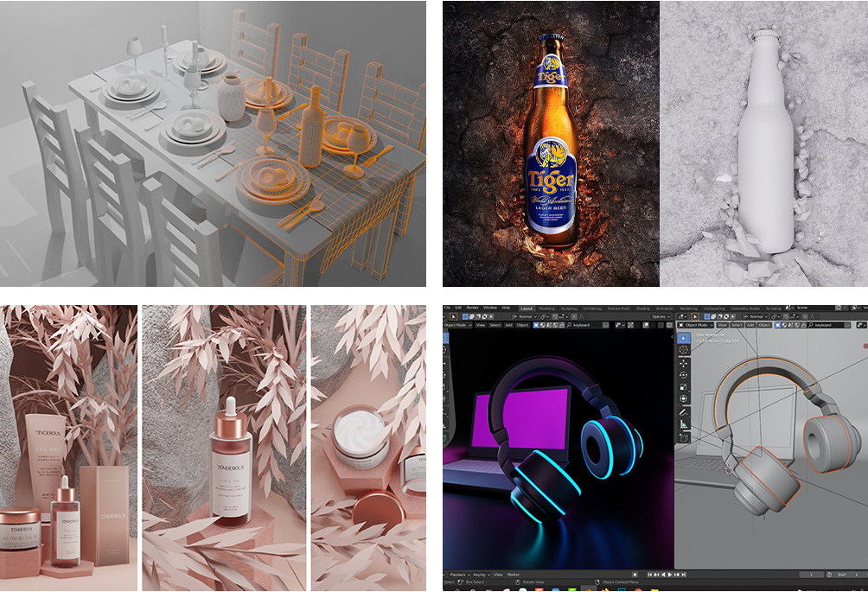
Task: Jump to the first frame in timeline
Action: [650, 575]
